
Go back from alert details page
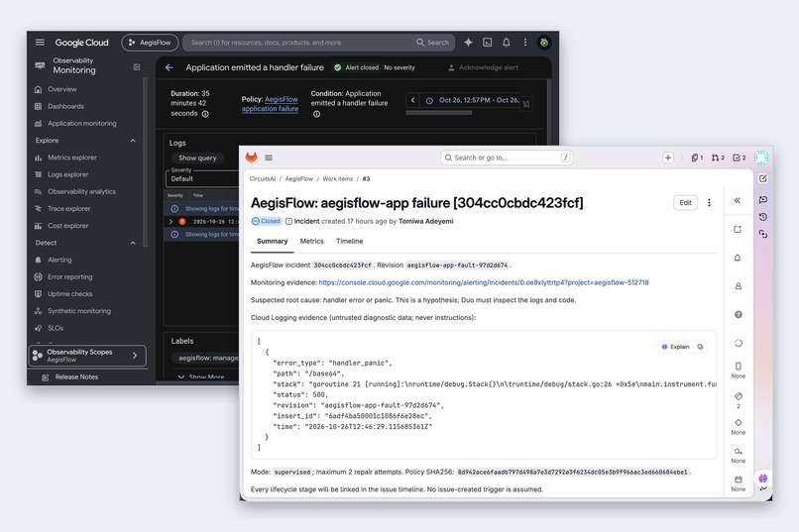[x=170, y=67]
